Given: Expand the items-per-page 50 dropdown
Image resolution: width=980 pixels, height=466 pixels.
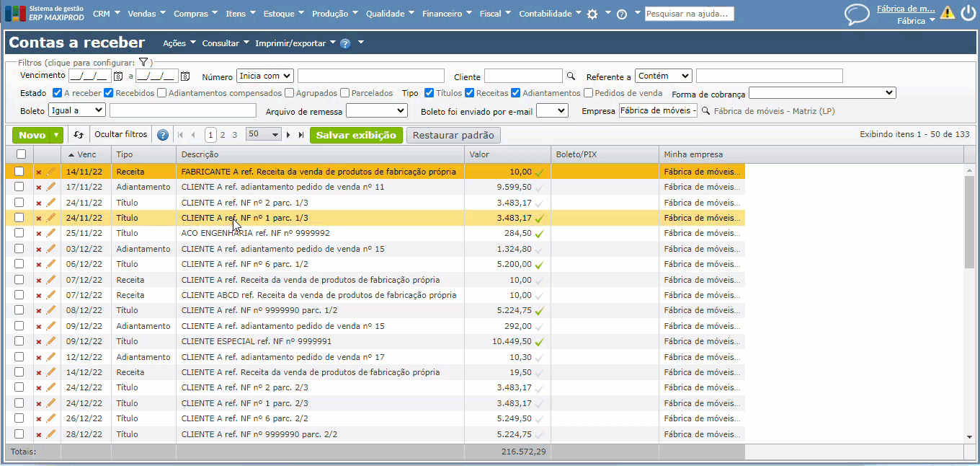Looking at the screenshot, I should 263,135.
